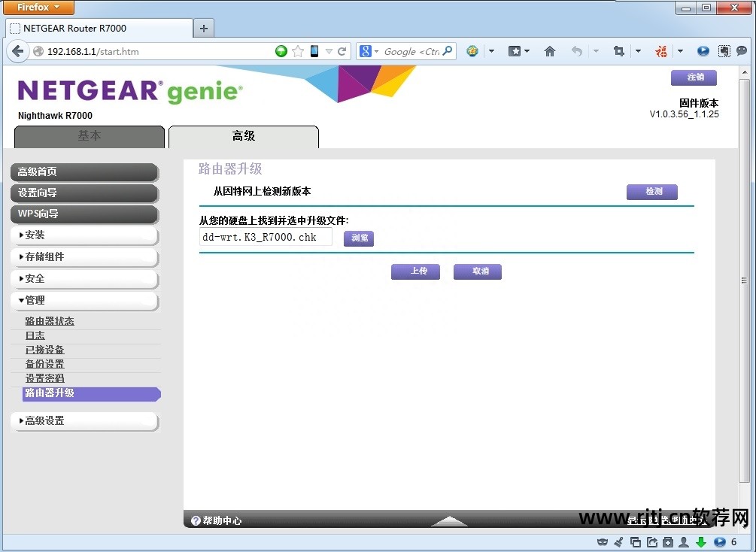756x552 pixels.
Task: Click the user silhouette status bar icon
Action: (x=684, y=542)
